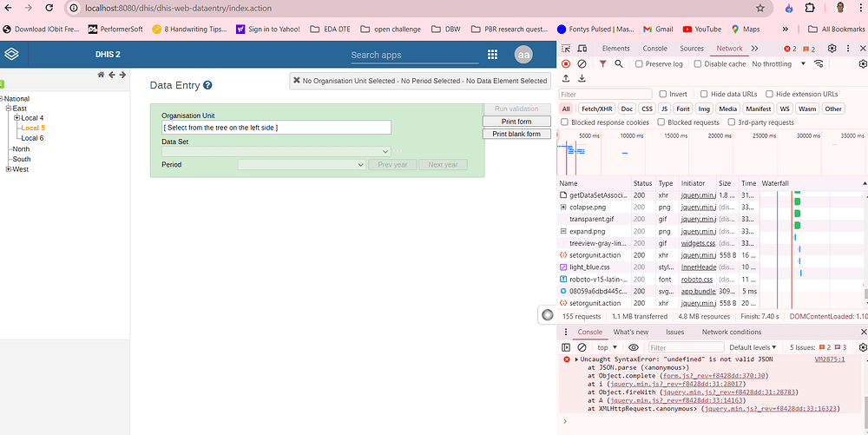This screenshot has width=868, height=435.
Task: Show more DevTools tabs chevron
Action: [x=754, y=49]
